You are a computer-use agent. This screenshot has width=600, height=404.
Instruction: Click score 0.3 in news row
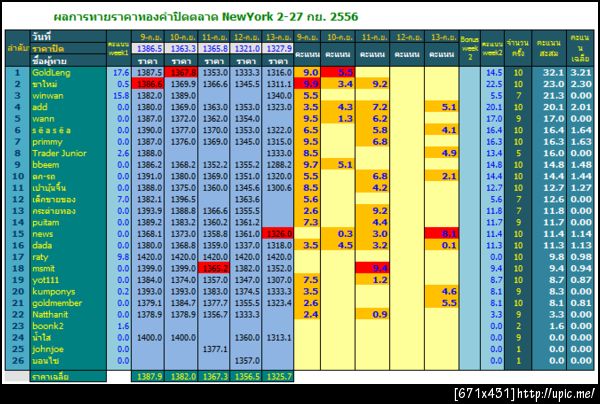338,234
